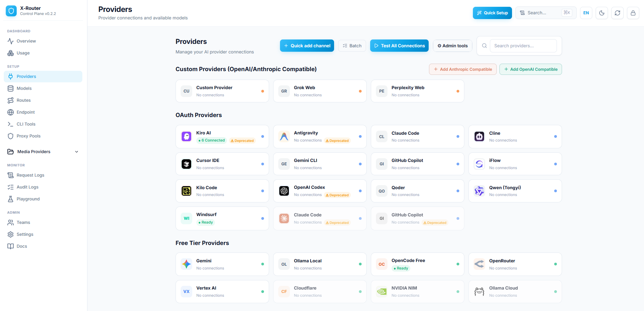Image resolution: width=644 pixels, height=311 pixels.
Task: Click the lock icon in the header
Action: [x=633, y=13]
